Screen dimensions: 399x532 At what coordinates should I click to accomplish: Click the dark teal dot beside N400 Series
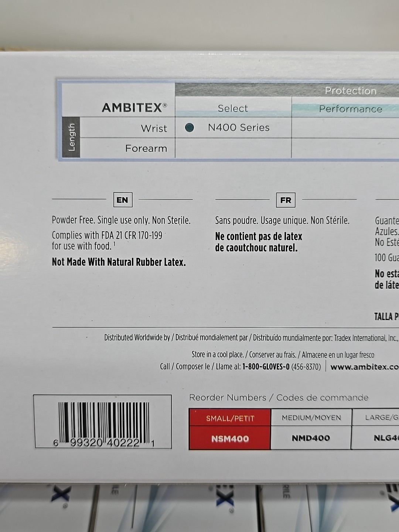pyautogui.click(x=190, y=127)
